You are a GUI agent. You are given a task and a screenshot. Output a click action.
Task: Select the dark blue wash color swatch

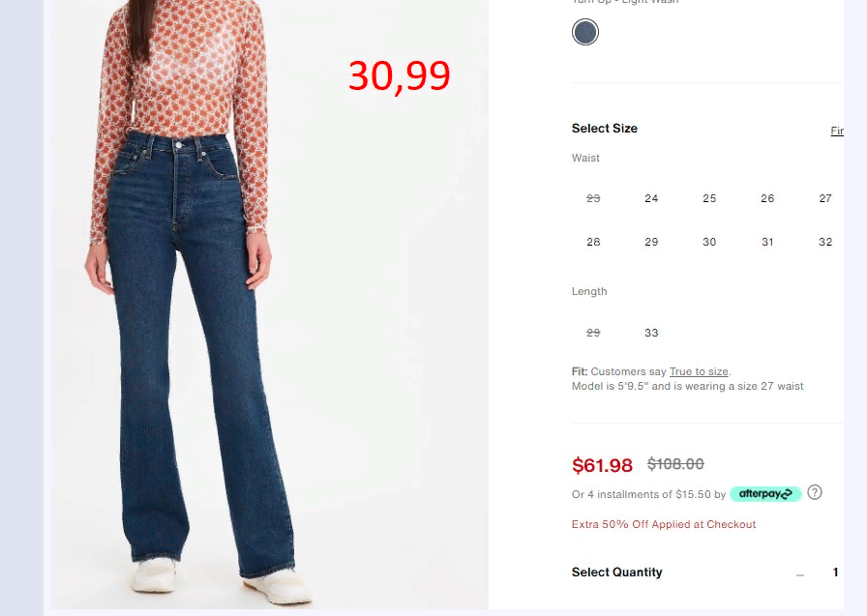(585, 32)
